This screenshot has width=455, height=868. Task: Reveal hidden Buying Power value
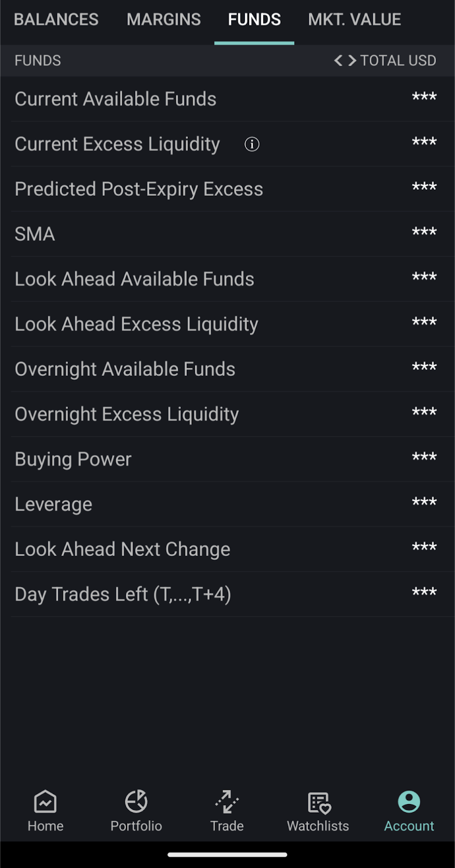(424, 458)
